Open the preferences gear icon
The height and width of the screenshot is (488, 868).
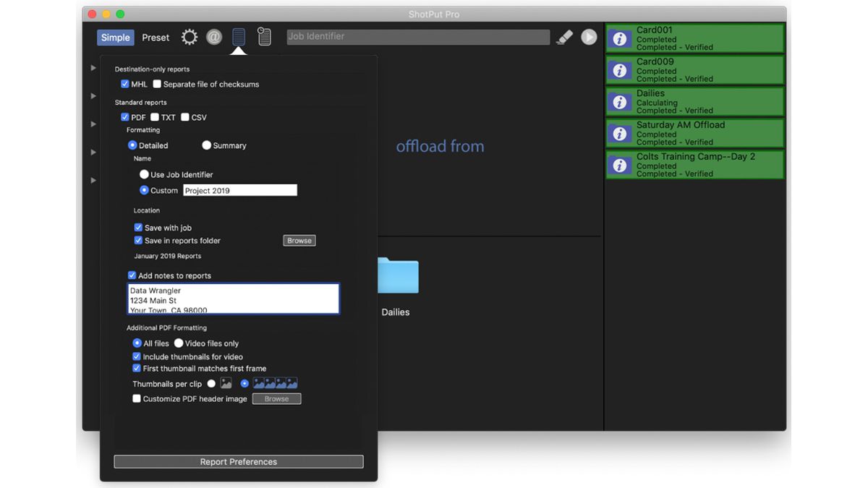coord(189,37)
